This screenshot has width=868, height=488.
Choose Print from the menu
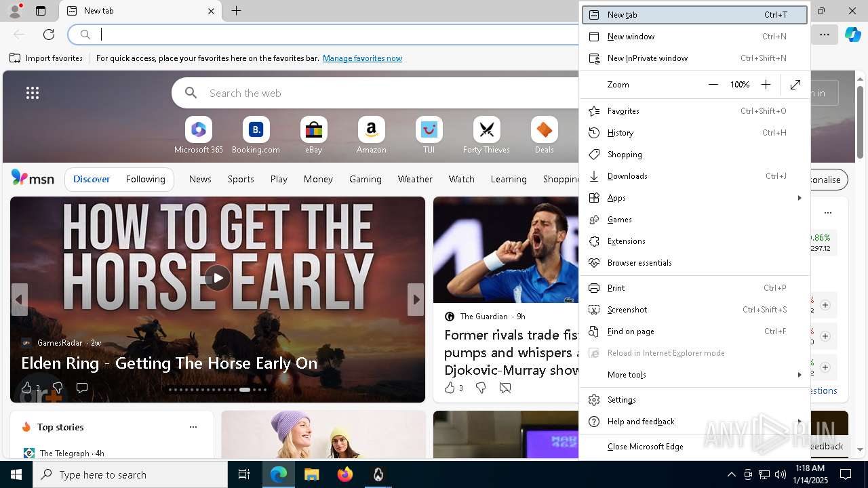point(695,288)
